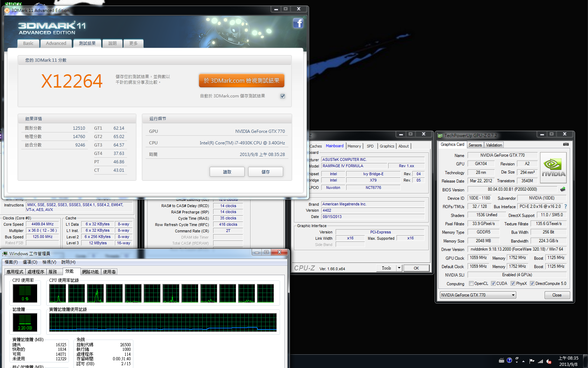Click the 讀取 button in 3DMark

click(x=227, y=172)
